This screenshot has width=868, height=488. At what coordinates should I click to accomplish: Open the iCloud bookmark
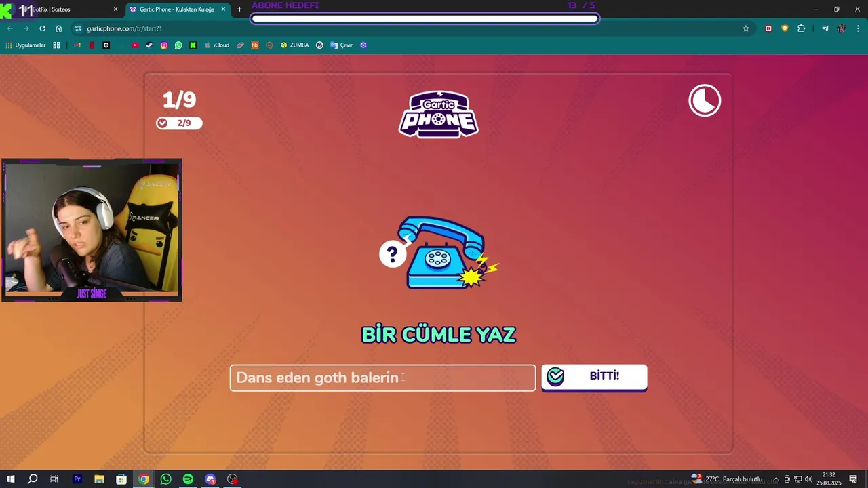[x=217, y=45]
